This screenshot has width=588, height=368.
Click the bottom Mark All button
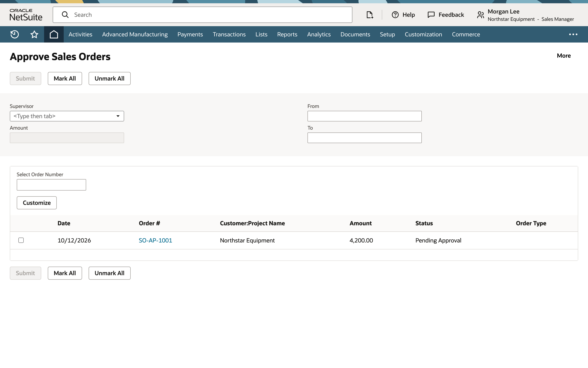coord(65,273)
